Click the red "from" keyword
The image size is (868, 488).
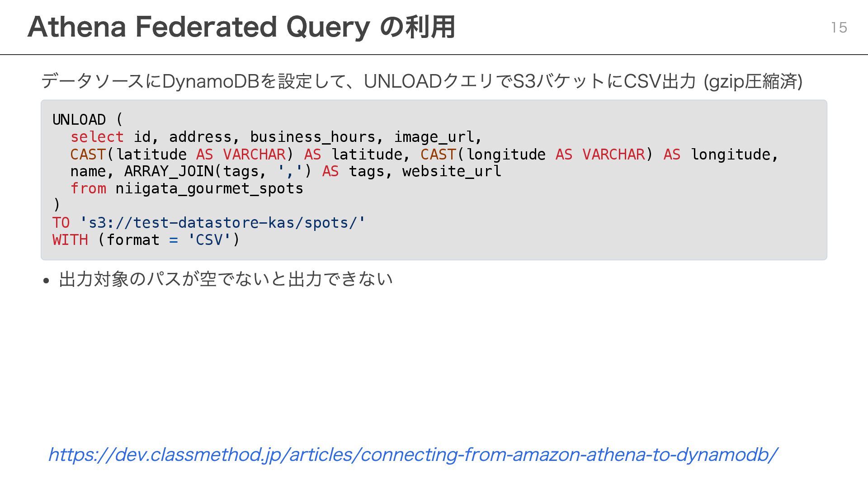click(88, 188)
